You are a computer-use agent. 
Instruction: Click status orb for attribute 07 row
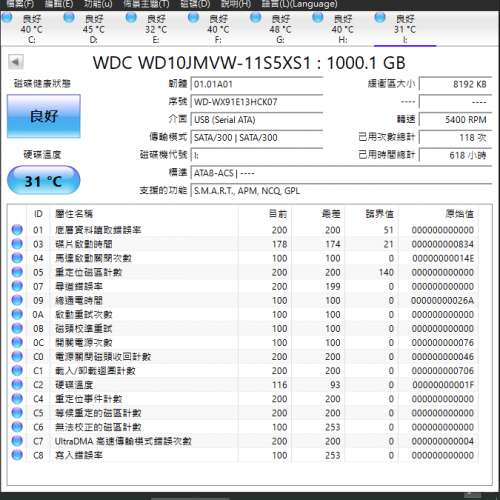(17, 286)
